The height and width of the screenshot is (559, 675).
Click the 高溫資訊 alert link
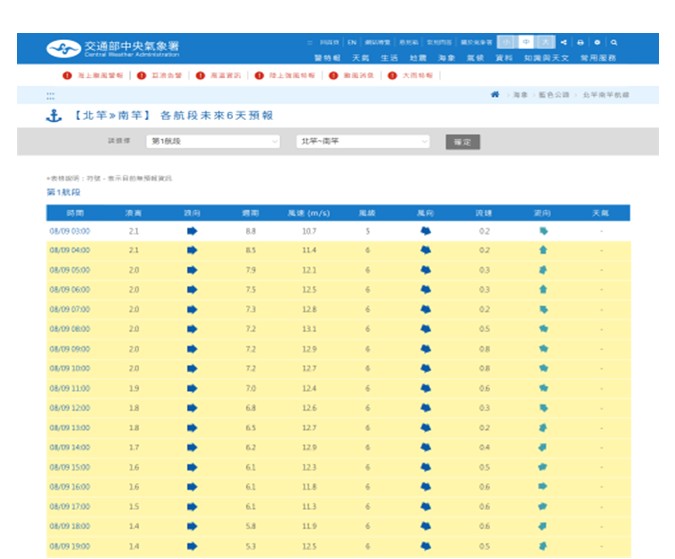(226, 75)
